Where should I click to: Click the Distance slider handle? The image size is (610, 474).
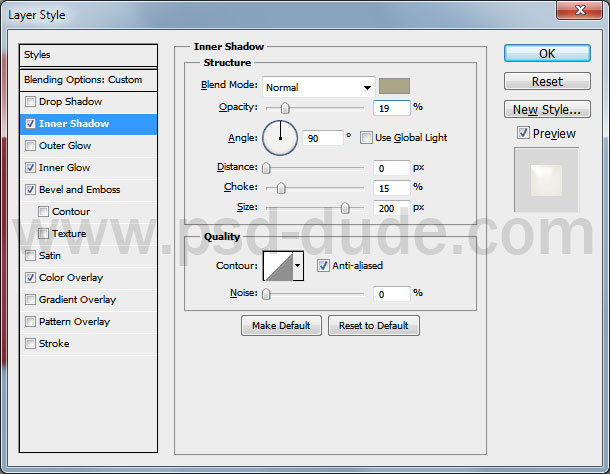point(266,168)
